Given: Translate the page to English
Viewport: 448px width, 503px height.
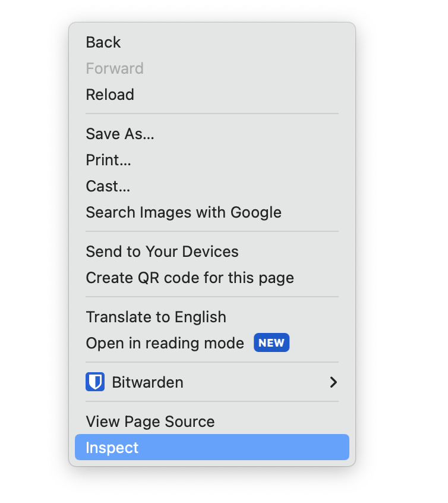Looking at the screenshot, I should coord(156,317).
